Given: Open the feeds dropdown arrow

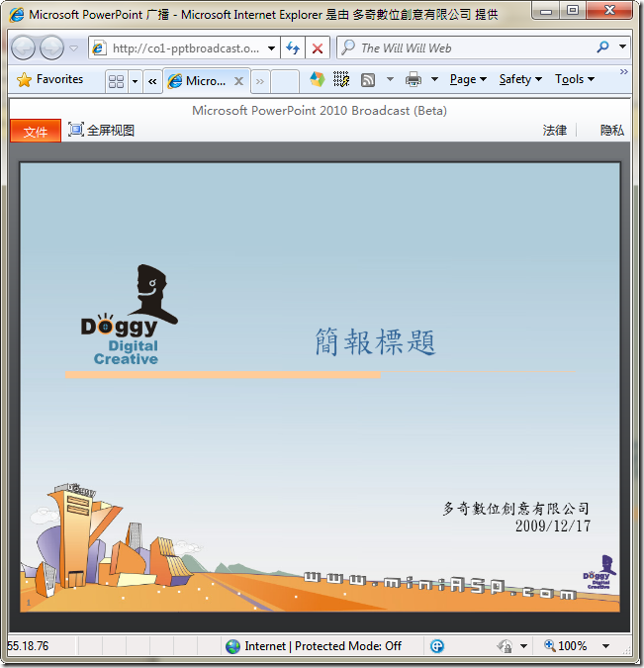Looking at the screenshot, I should (x=390, y=79).
